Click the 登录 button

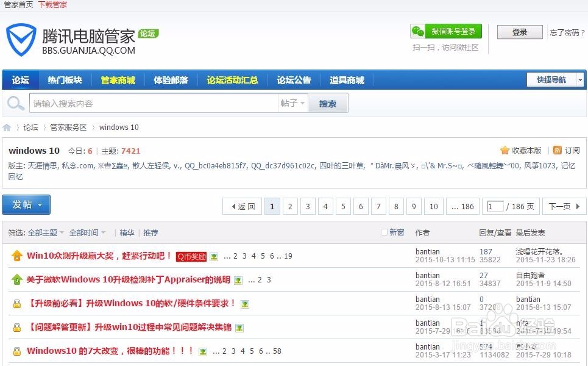click(x=520, y=32)
